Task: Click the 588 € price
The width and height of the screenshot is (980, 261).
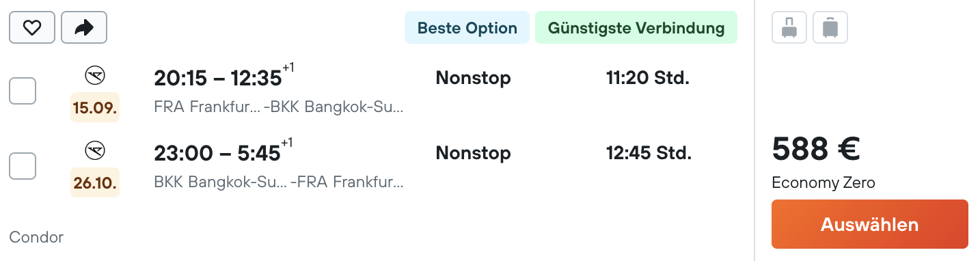Action: point(816,149)
